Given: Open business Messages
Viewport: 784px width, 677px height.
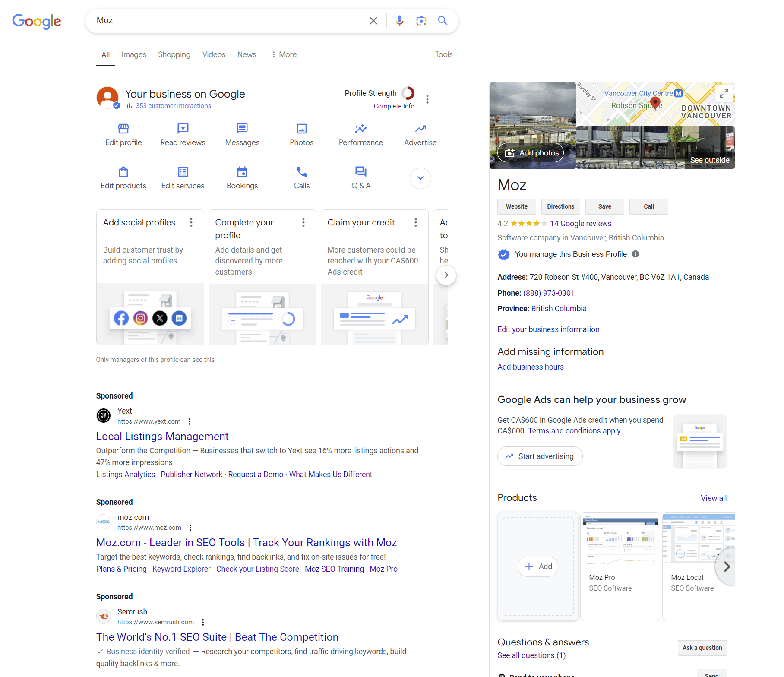Looking at the screenshot, I should click(242, 129).
